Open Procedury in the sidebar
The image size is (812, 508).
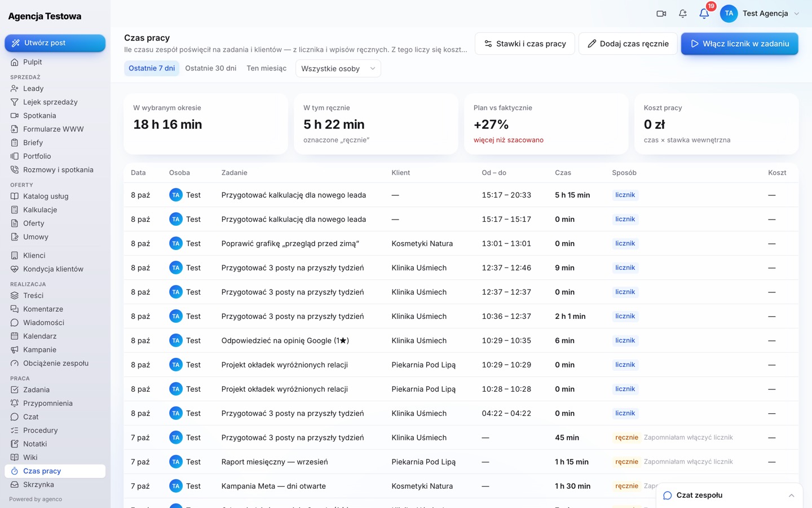[x=55, y=431]
